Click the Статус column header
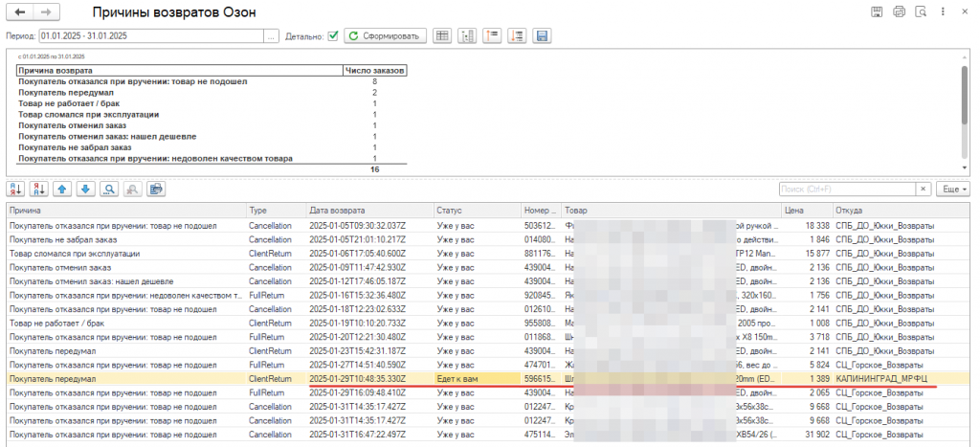Screen dimensions: 980x447 point(478,211)
